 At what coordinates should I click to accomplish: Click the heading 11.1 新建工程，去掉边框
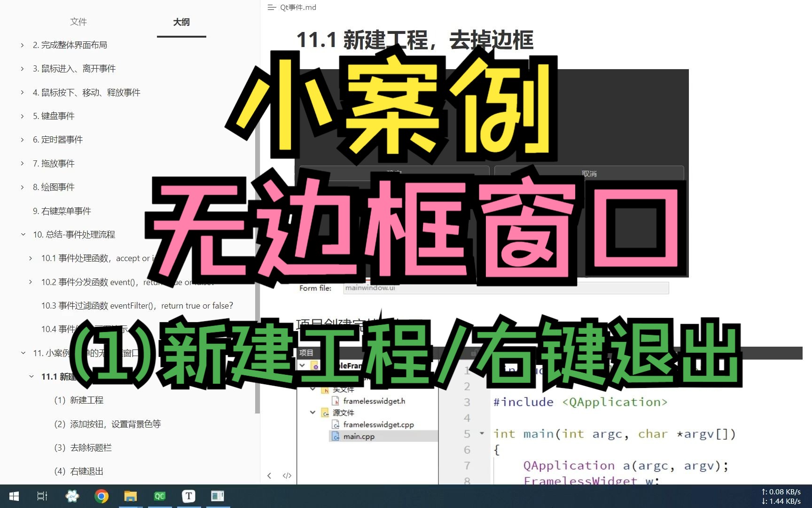tap(415, 40)
